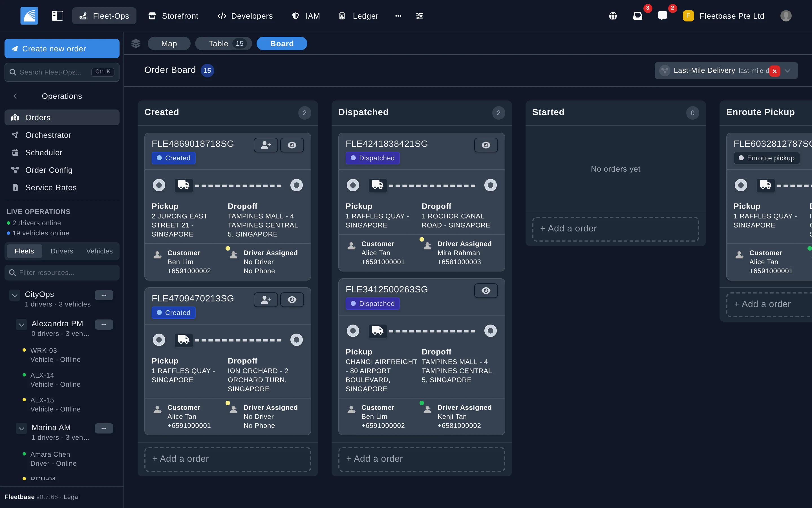Collapse the Alexandra PM sub-fleet
This screenshot has width=812, height=508.
tap(21, 325)
